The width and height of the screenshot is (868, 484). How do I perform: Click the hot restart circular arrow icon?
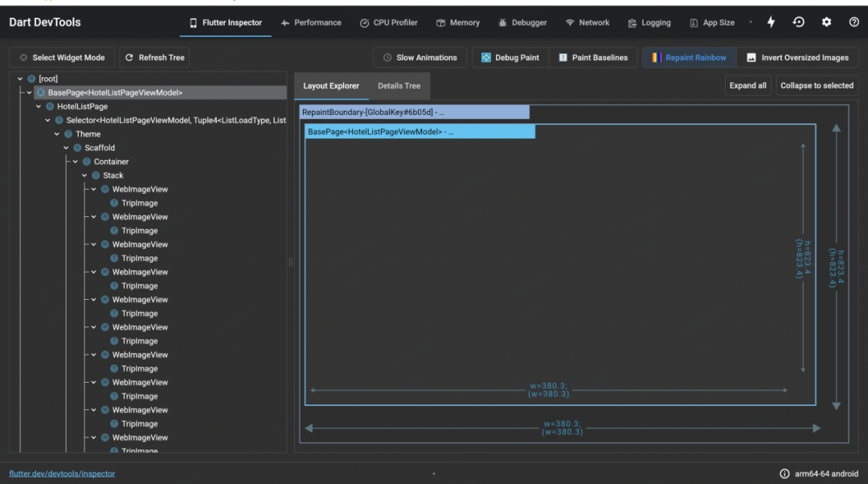798,23
